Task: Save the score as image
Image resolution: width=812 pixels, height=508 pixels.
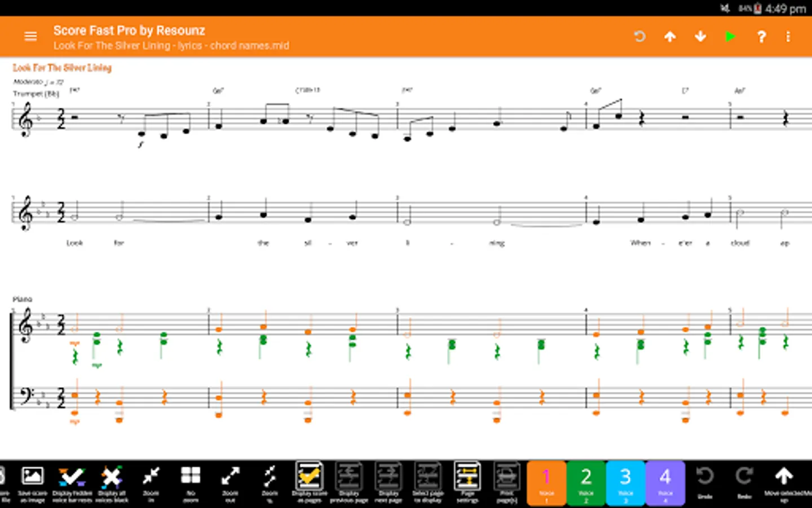Action: click(x=33, y=483)
